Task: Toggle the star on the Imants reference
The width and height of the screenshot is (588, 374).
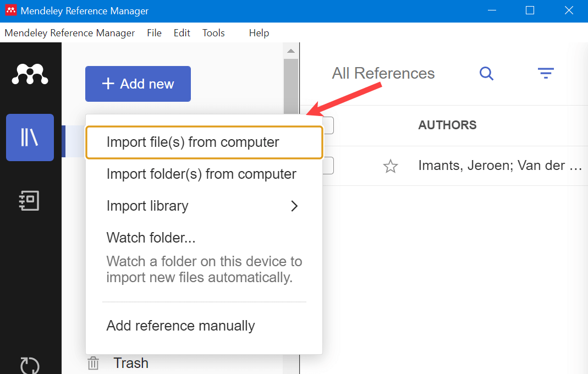Action: [x=391, y=166]
